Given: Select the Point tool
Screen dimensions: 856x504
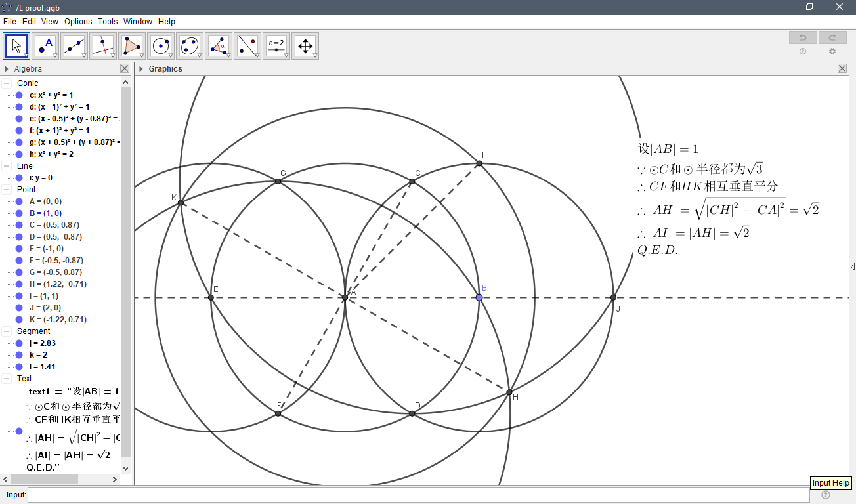Looking at the screenshot, I should tap(45, 46).
